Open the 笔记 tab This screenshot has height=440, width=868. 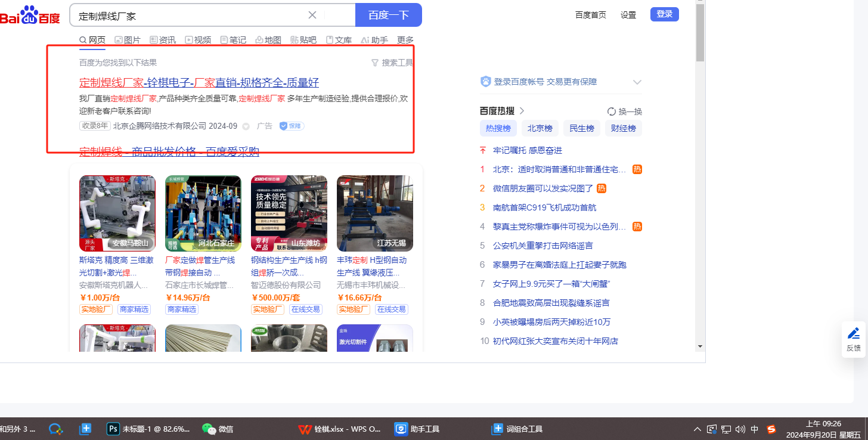[233, 40]
